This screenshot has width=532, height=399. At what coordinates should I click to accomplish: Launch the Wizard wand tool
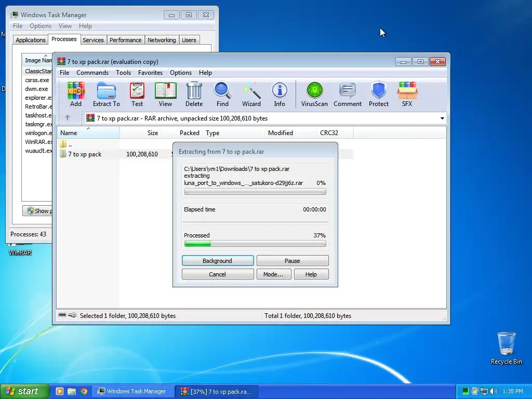tap(251, 95)
